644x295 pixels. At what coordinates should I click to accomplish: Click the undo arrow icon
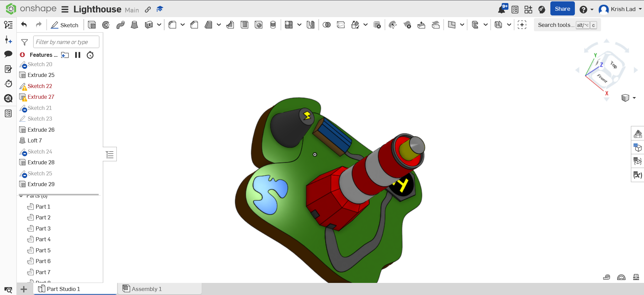pos(24,25)
